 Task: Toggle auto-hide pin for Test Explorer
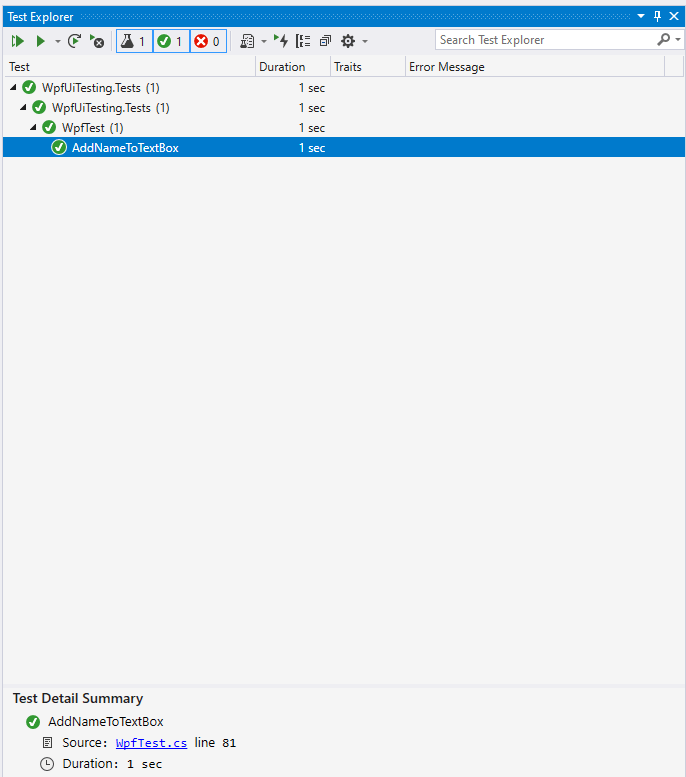coord(658,16)
